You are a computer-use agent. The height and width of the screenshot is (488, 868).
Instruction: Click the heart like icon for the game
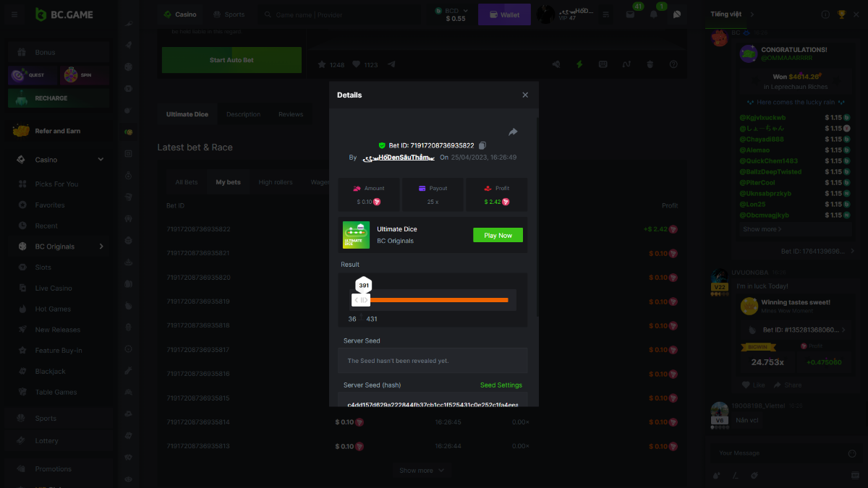click(x=356, y=64)
